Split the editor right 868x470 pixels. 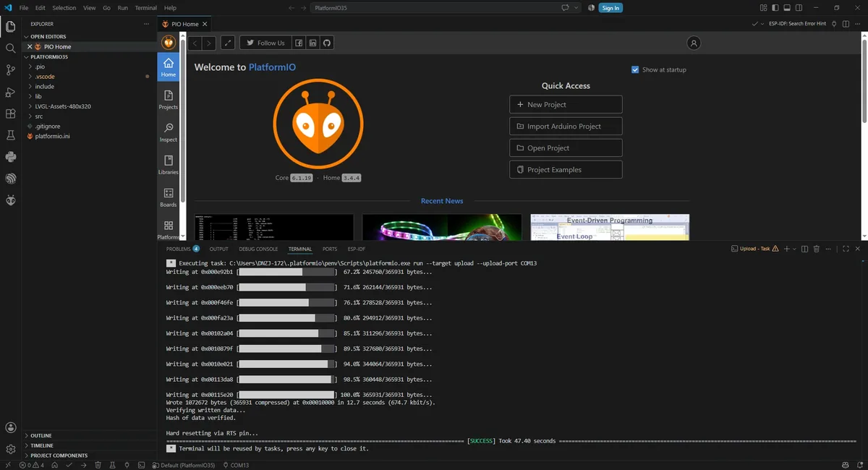[x=846, y=24]
